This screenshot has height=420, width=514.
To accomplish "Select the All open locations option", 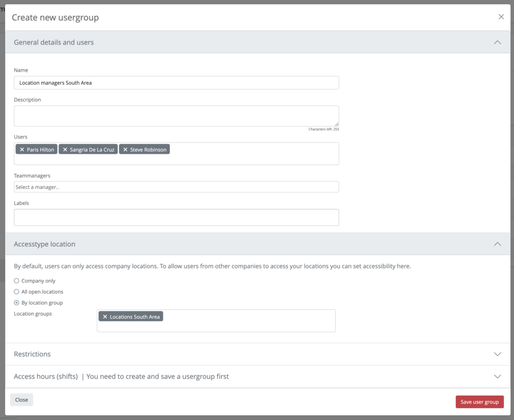I will (x=16, y=292).
